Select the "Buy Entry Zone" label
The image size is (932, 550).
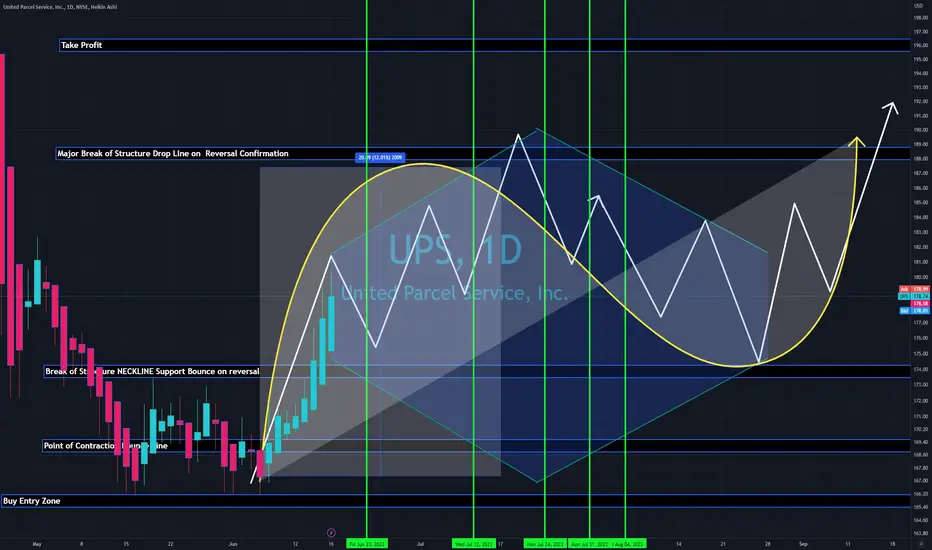tap(32, 501)
